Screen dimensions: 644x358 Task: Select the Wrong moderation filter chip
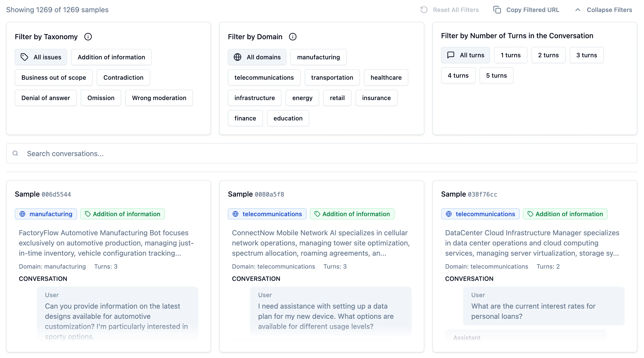click(x=159, y=98)
